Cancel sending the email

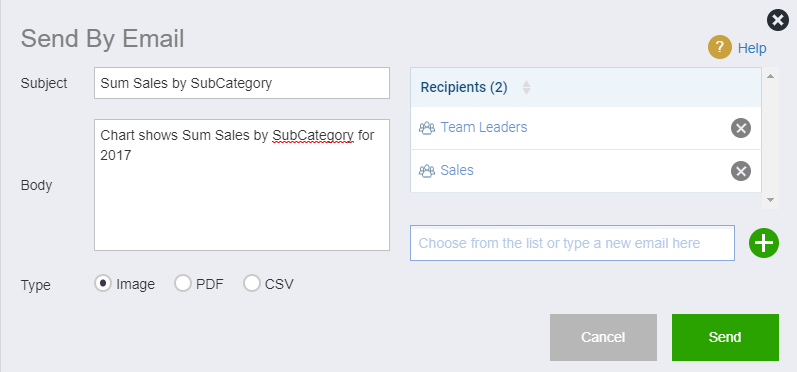(x=603, y=337)
